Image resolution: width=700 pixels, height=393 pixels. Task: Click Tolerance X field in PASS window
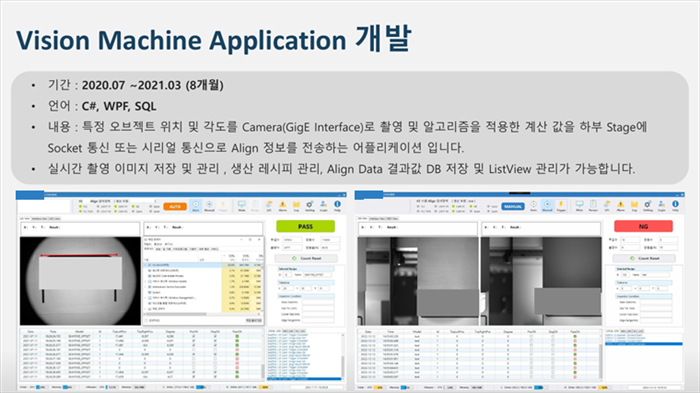(x=288, y=288)
